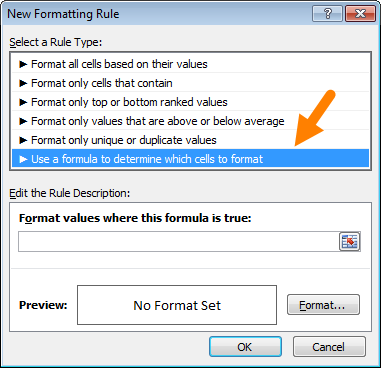Viewport: 381px width, 368px height.
Task: Pick Format only unique or duplicate values
Action: (191, 140)
